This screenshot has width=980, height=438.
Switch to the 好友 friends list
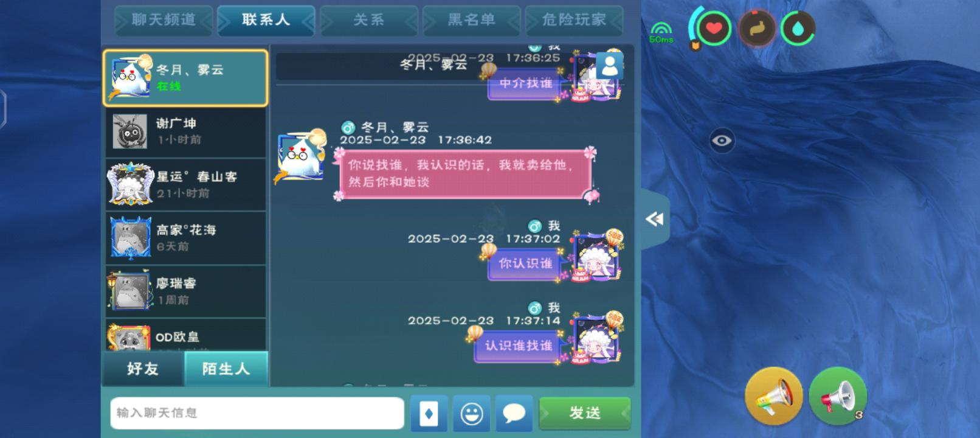143,368
